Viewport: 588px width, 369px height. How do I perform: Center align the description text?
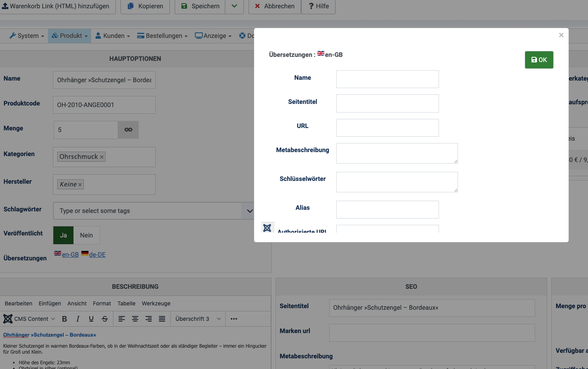point(135,319)
